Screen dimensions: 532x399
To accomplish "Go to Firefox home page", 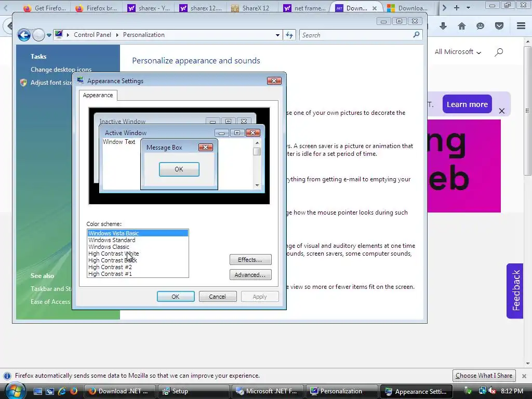I will click(x=462, y=26).
